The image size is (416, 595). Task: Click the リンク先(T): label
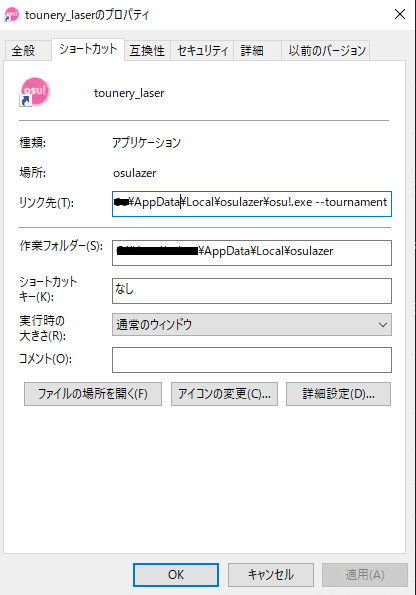(46, 203)
